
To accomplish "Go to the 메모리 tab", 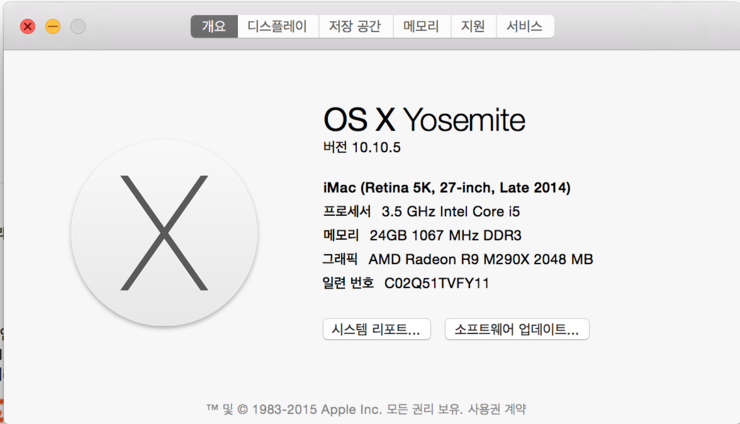I will (x=421, y=27).
